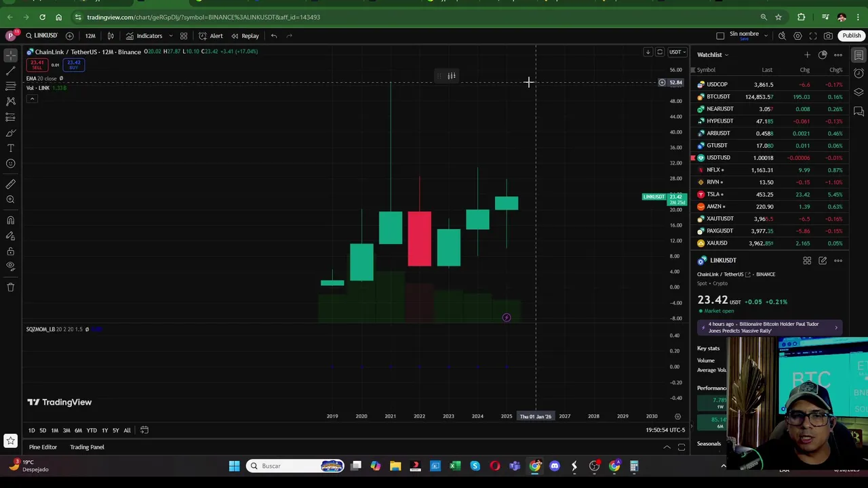This screenshot has height=488, width=868.
Task: Open chart settings hexagon icon
Action: click(797, 35)
